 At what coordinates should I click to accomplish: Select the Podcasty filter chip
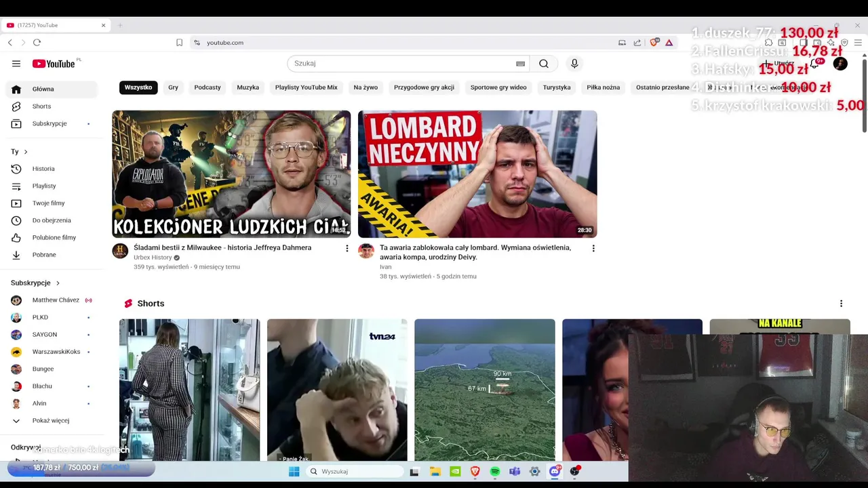pyautogui.click(x=208, y=87)
